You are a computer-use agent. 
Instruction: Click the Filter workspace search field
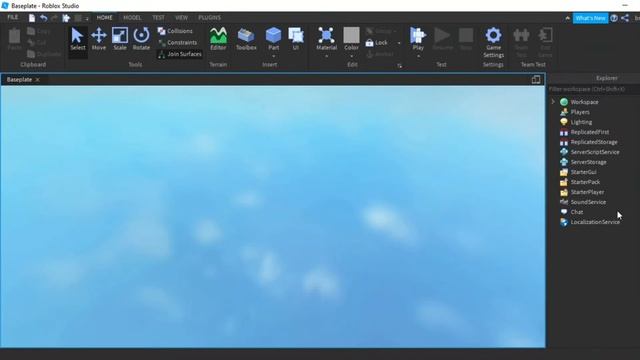[x=594, y=89]
